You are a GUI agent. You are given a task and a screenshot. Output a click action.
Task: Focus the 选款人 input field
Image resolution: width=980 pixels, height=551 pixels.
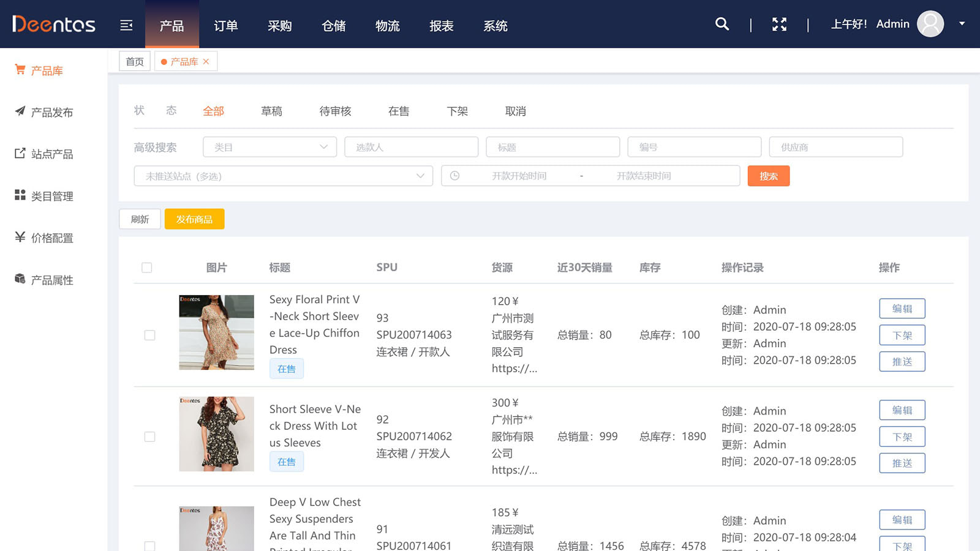(412, 147)
